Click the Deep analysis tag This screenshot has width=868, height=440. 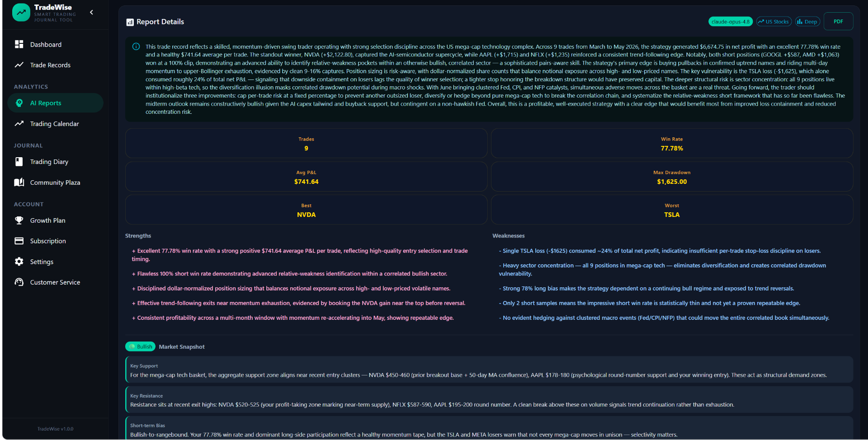point(807,22)
